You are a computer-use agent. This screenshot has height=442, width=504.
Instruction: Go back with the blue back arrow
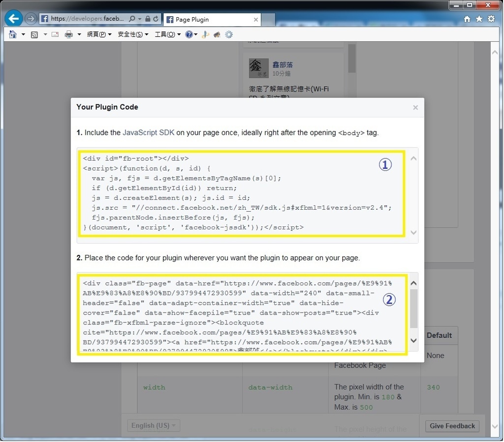(13, 18)
